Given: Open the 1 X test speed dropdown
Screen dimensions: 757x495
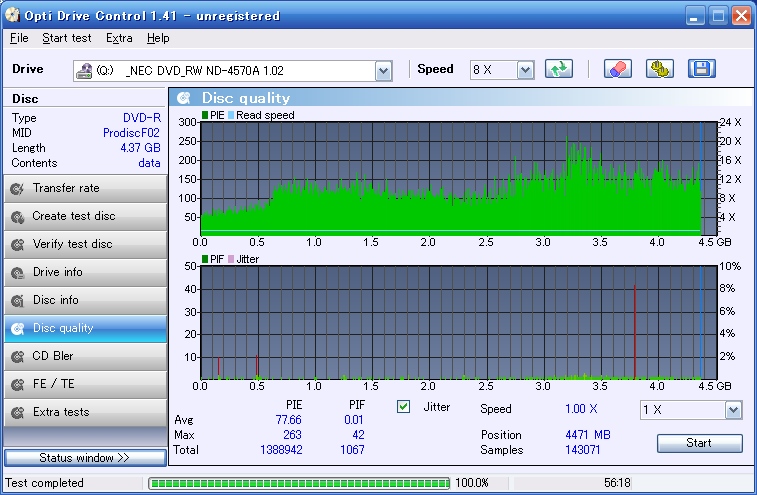Looking at the screenshot, I should 733,410.
